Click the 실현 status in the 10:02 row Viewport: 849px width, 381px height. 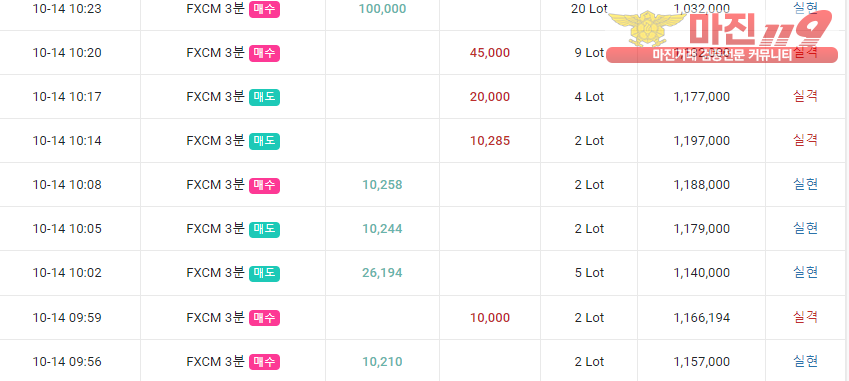(x=805, y=272)
